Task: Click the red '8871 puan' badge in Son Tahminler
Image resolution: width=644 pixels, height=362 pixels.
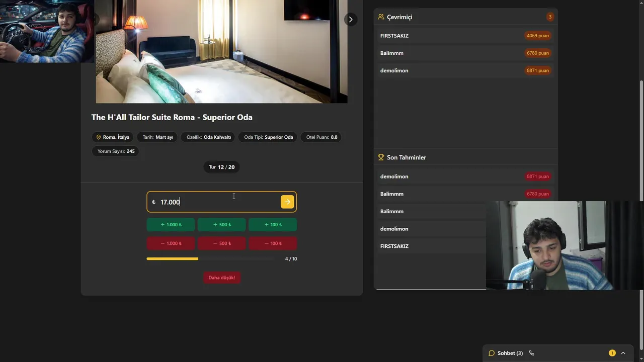Action: tap(538, 176)
